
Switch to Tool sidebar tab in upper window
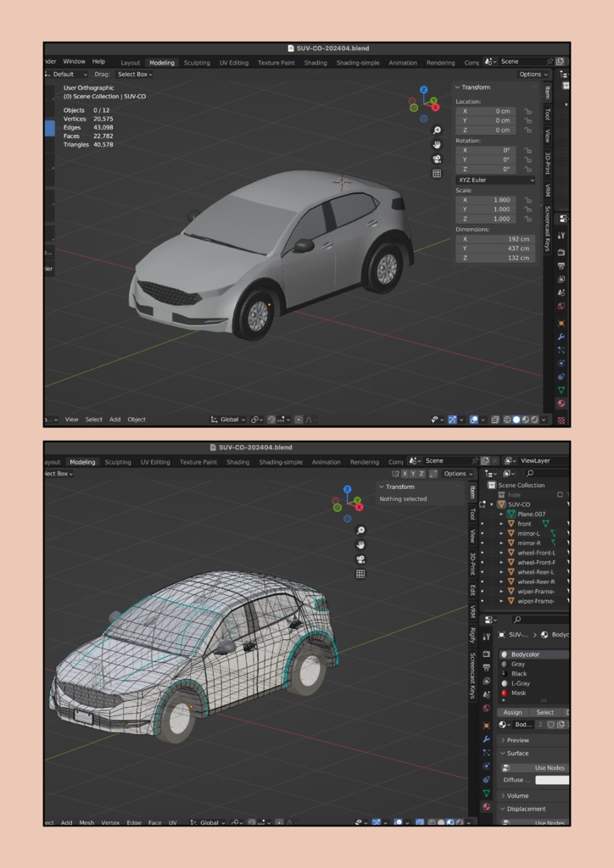pos(547,114)
